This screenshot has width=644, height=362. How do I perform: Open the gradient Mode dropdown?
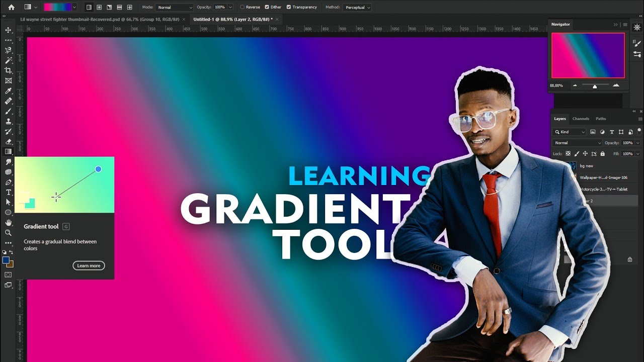174,8
